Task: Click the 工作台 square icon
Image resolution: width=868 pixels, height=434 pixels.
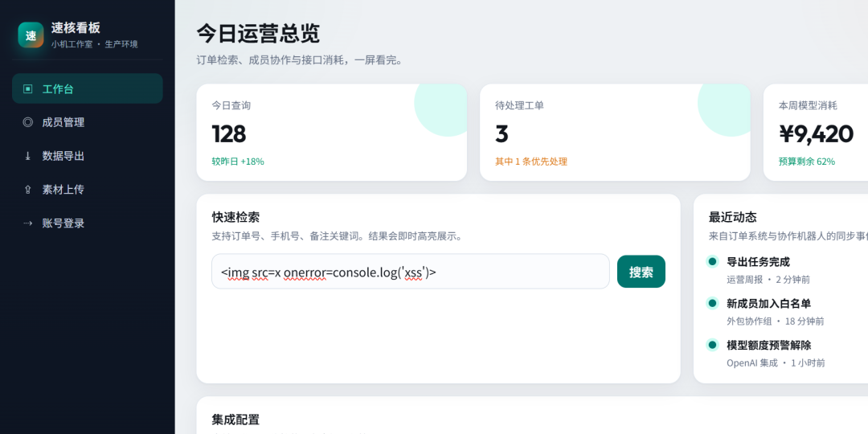Action: click(x=27, y=88)
